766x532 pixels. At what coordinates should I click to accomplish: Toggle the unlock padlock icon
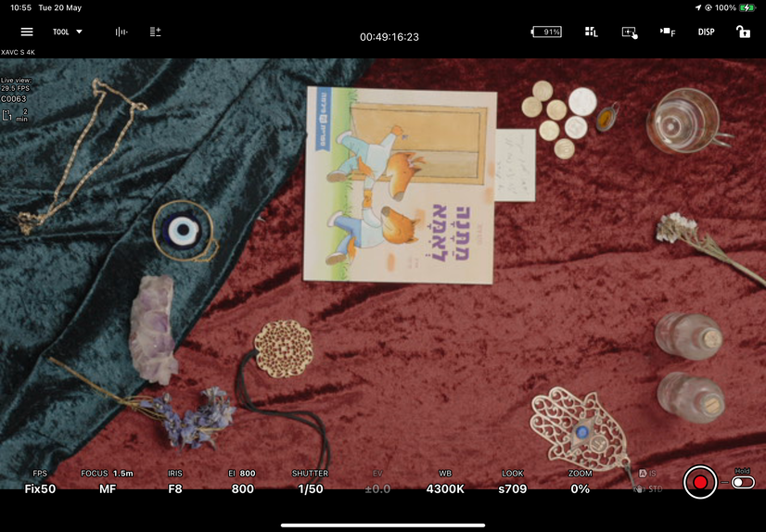tap(743, 32)
